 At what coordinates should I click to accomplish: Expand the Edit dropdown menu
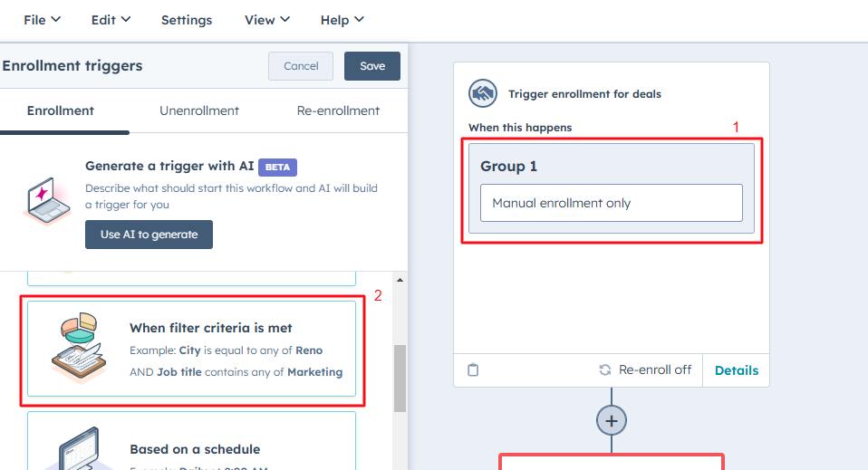[111, 19]
